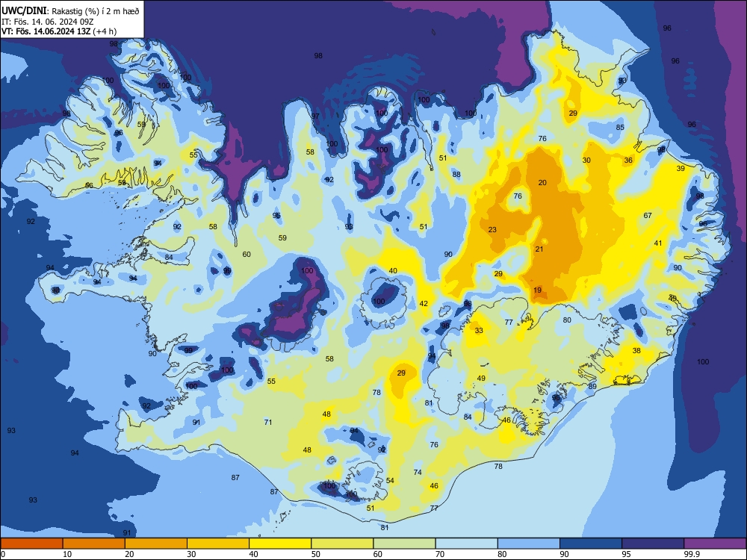Click the humidity value 74 on map
Image resolution: width=747 pixels, height=560 pixels.
pyautogui.click(x=418, y=472)
